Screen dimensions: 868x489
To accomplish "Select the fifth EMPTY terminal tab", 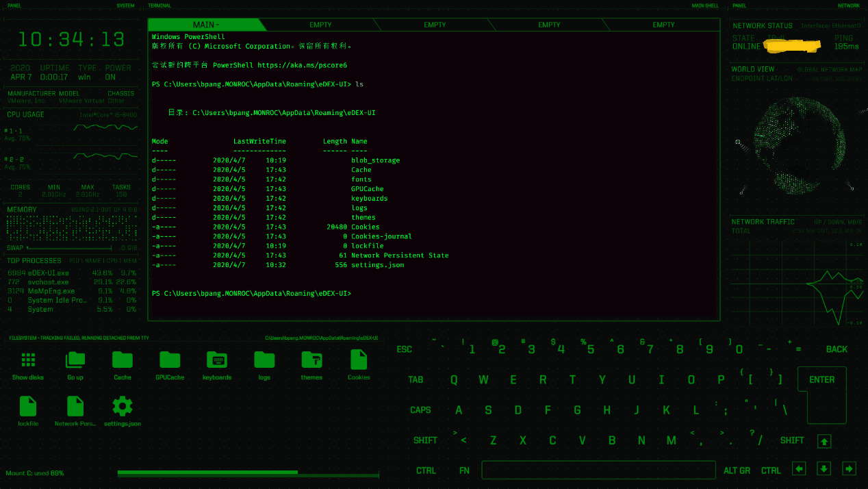I will click(x=663, y=25).
